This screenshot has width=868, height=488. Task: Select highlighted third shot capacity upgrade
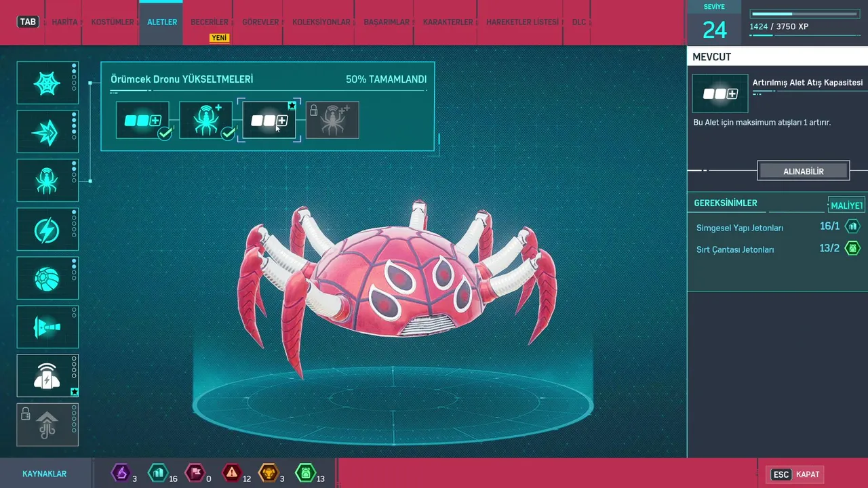pos(269,120)
